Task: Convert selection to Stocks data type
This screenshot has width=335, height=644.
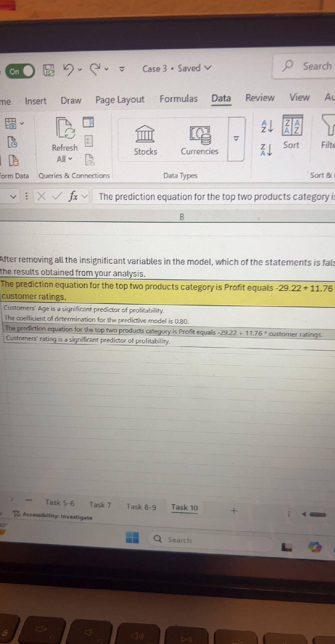Action: point(145,140)
